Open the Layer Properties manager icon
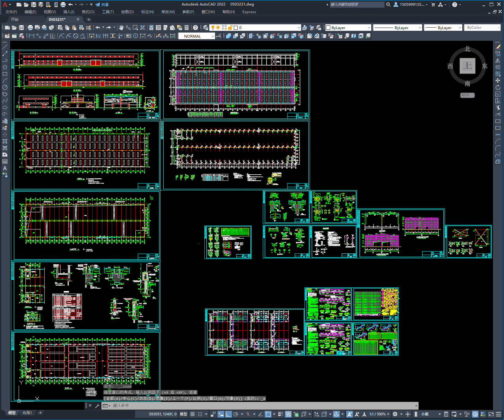The image size is (504, 420). pos(206,28)
